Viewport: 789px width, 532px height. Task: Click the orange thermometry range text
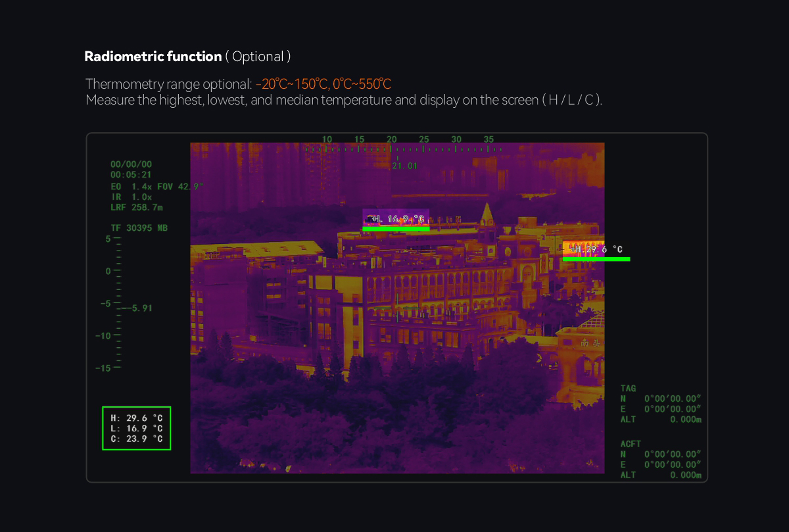pyautogui.click(x=323, y=84)
